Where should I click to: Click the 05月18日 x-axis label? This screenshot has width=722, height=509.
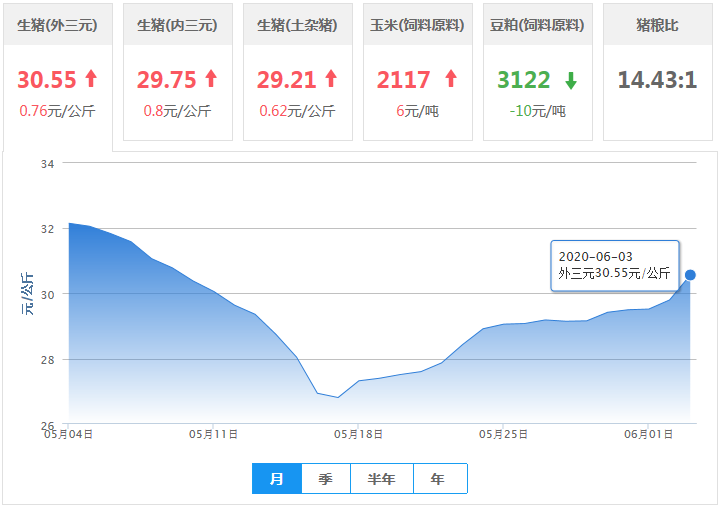358,434
